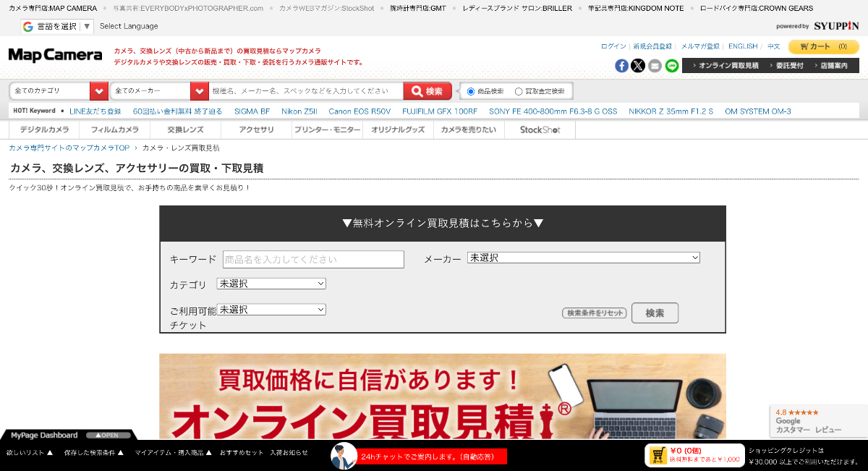The height and width of the screenshot is (471, 868).
Task: Click the SYUPPIN logo
Action: [836, 26]
